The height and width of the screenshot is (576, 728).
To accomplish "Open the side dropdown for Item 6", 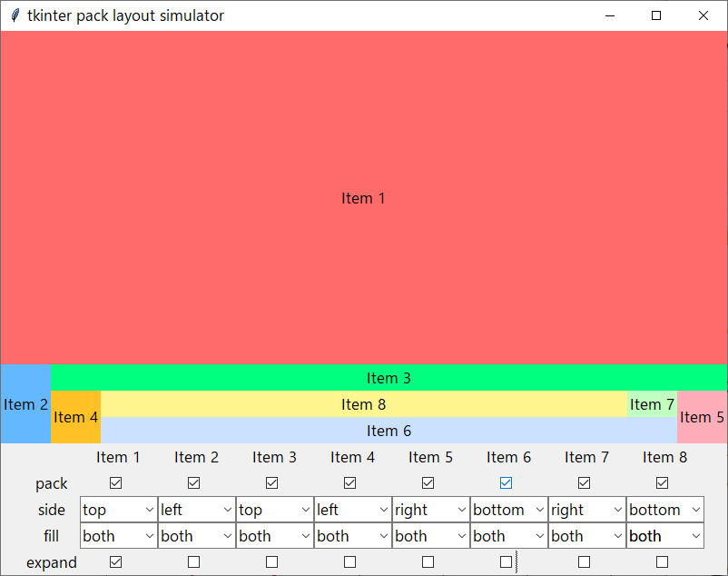I will pos(509,510).
